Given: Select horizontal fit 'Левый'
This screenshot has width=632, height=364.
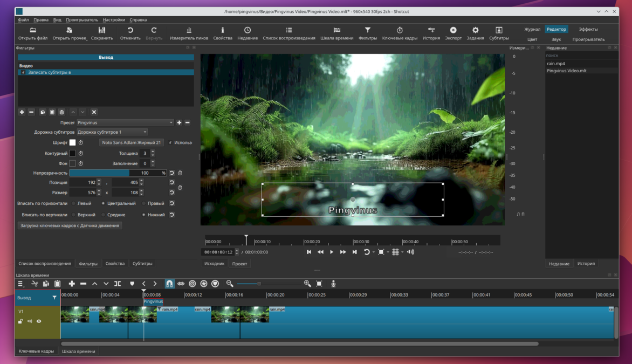Looking at the screenshot, I should click(73, 203).
